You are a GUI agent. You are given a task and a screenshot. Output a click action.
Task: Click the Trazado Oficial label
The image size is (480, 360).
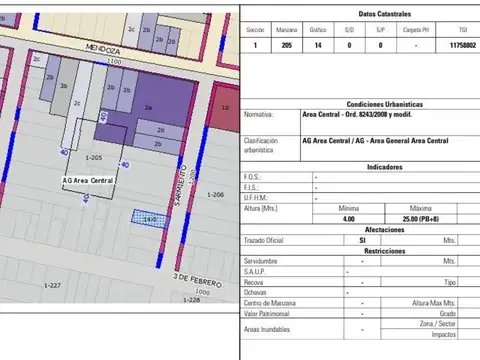[264, 240]
